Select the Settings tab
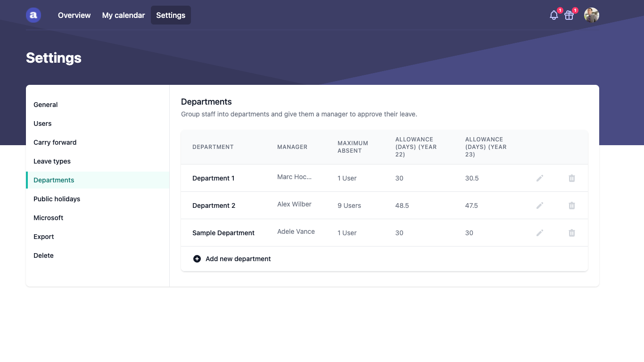Screen dimensions: 644x362 (x=171, y=15)
